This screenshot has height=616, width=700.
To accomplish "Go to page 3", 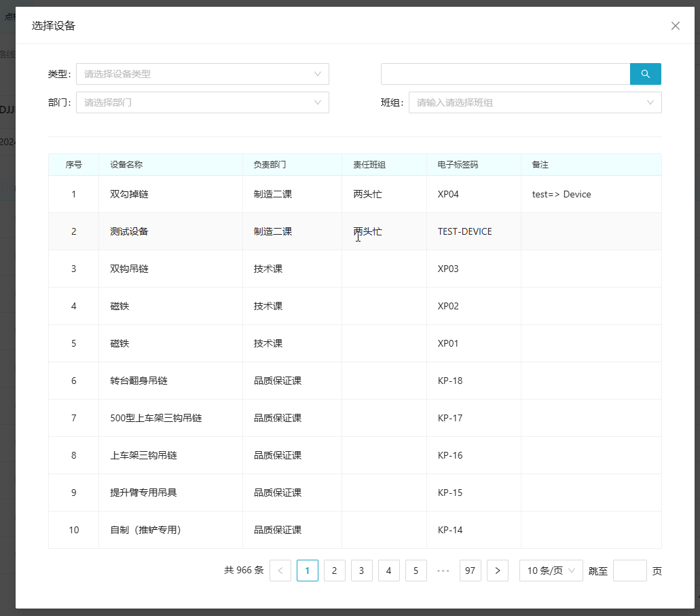I will pyautogui.click(x=362, y=571).
